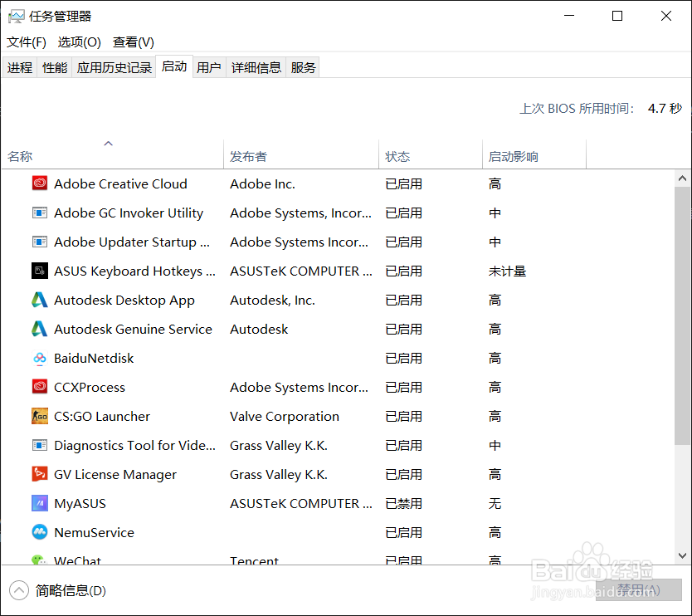This screenshot has width=692, height=616.
Task: Open the 查看(V) menu
Action: click(x=134, y=42)
